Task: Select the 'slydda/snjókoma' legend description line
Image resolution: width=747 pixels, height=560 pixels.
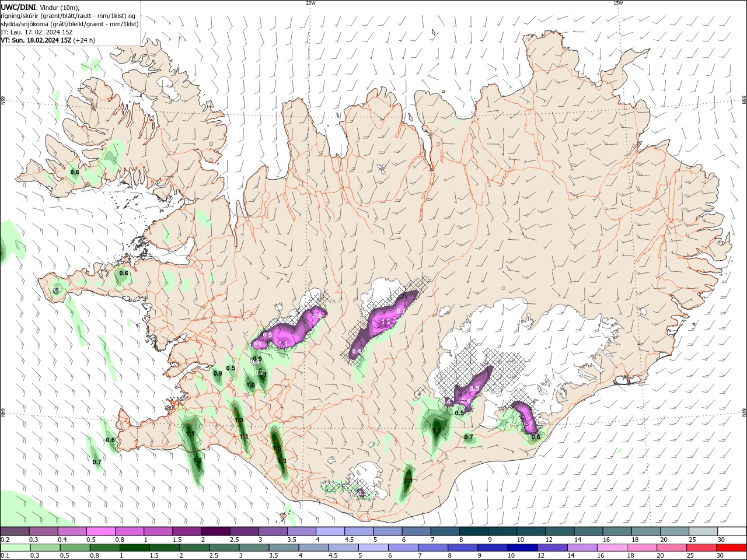Action: click(69, 24)
